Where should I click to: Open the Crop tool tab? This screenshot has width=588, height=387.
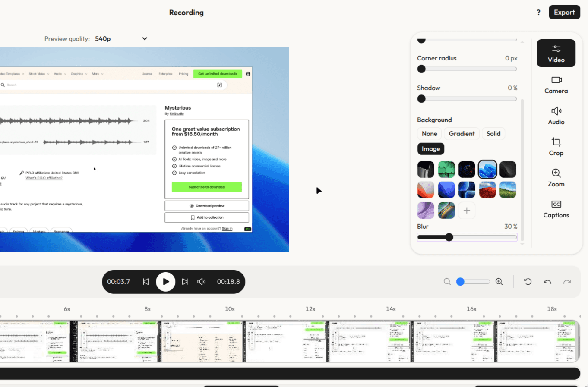[556, 147]
